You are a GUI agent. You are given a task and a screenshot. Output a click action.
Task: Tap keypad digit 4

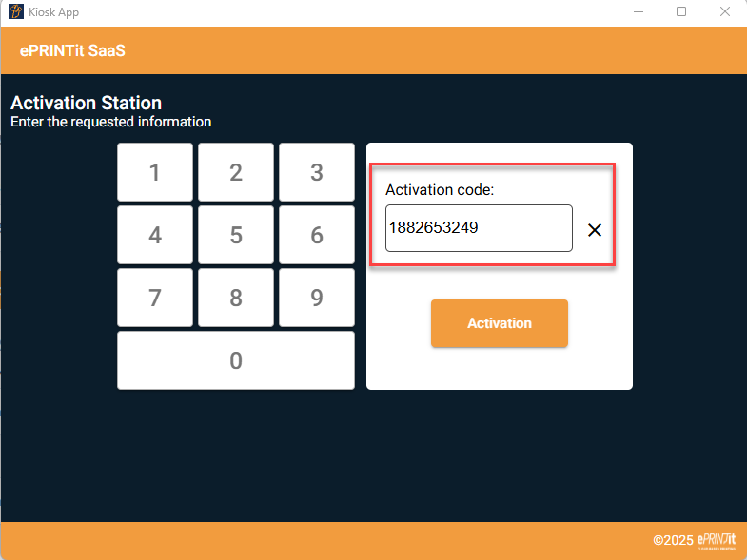155,235
